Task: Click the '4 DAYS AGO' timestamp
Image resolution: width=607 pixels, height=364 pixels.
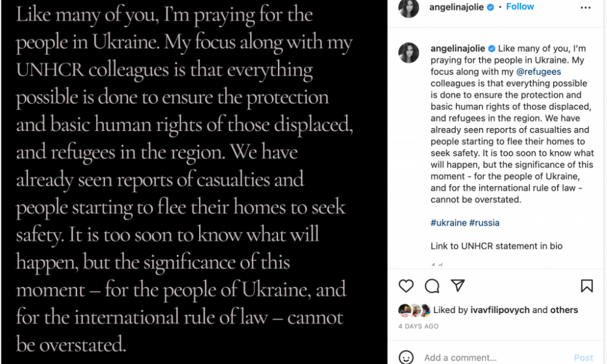Action: [x=418, y=326]
